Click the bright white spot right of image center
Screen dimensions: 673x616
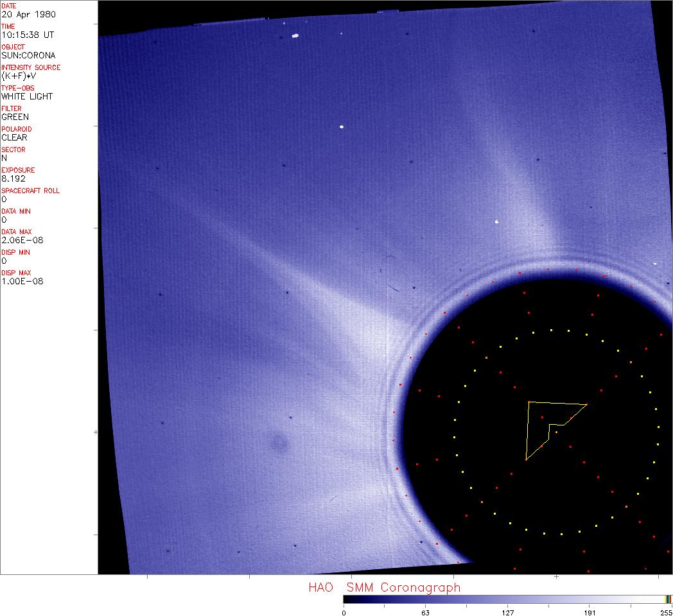497,222
